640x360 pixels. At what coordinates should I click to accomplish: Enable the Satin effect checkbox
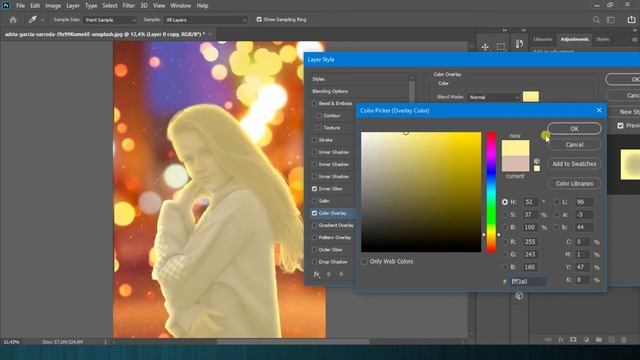point(314,201)
